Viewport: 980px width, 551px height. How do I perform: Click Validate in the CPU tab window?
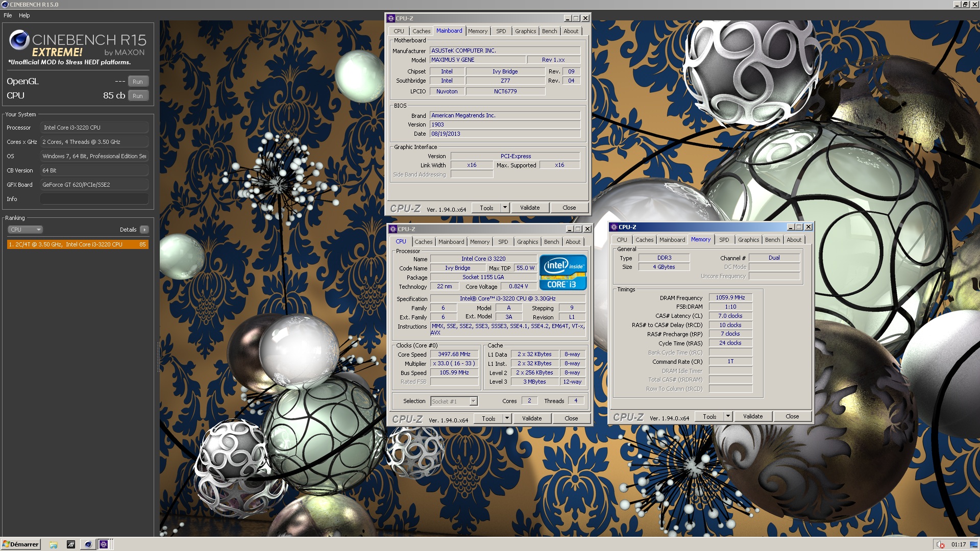[532, 418]
